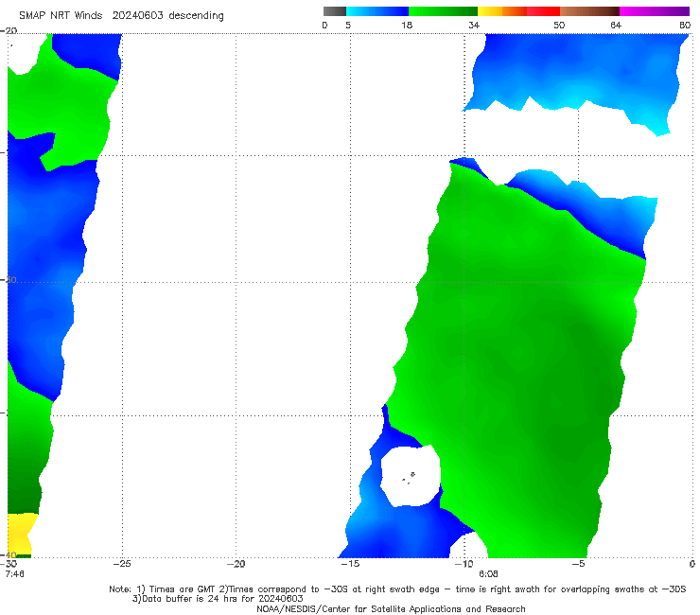Click the white island gap inside blue region
The image size is (700, 615).
411,477
